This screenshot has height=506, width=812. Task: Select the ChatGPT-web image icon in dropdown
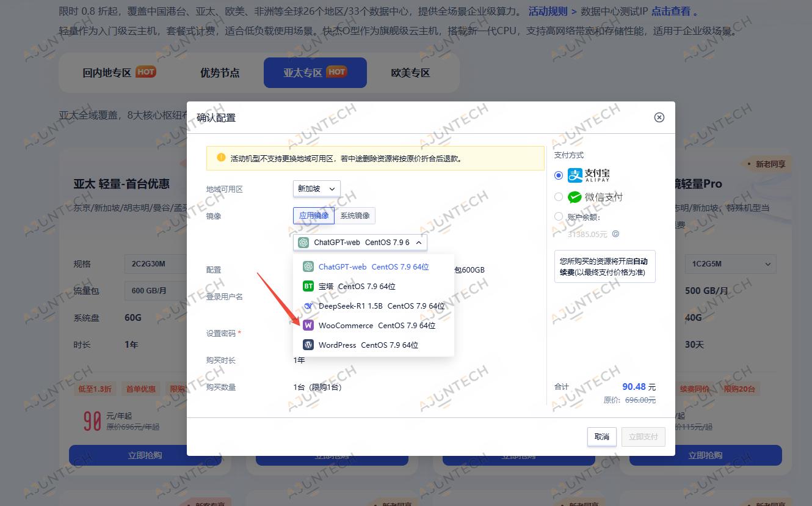point(308,266)
